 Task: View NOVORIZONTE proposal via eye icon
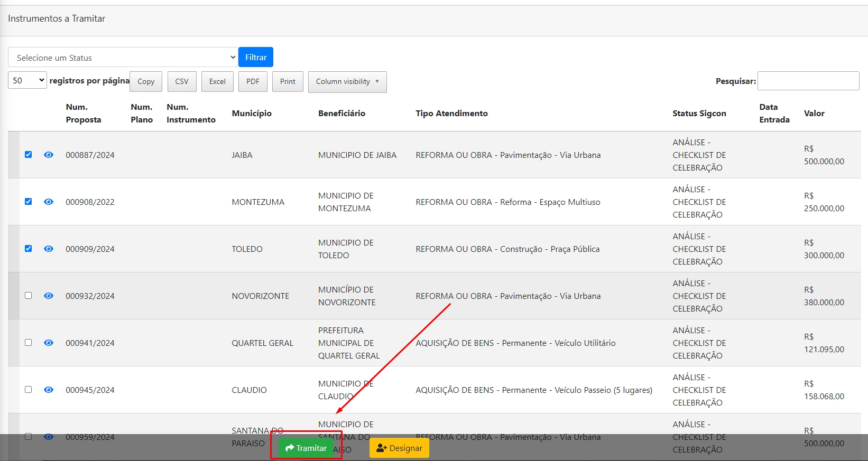point(49,296)
